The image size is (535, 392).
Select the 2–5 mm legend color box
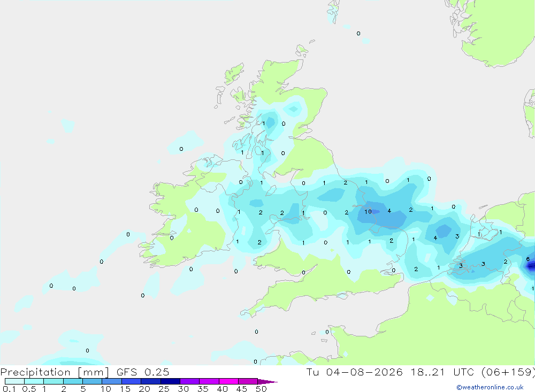[x=73, y=381]
